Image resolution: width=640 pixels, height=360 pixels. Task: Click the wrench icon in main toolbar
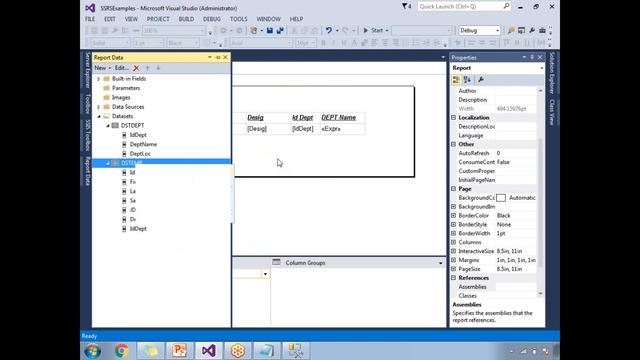[532, 31]
